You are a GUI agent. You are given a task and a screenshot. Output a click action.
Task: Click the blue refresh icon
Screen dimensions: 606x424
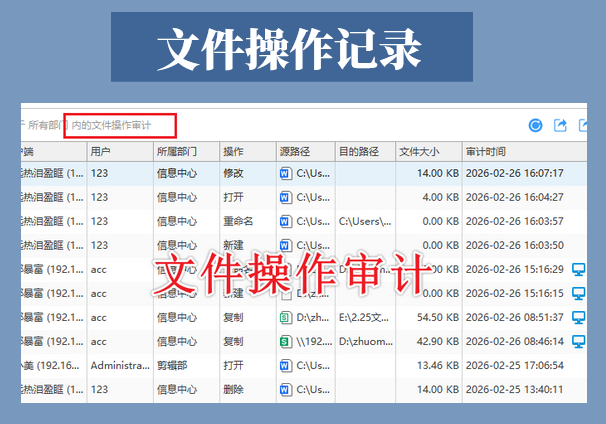click(x=535, y=125)
